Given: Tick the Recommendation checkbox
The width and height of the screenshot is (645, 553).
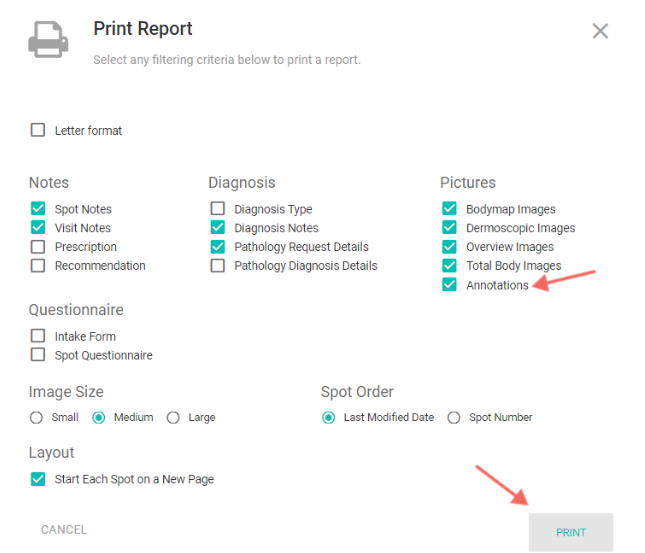Looking at the screenshot, I should pos(38,266).
